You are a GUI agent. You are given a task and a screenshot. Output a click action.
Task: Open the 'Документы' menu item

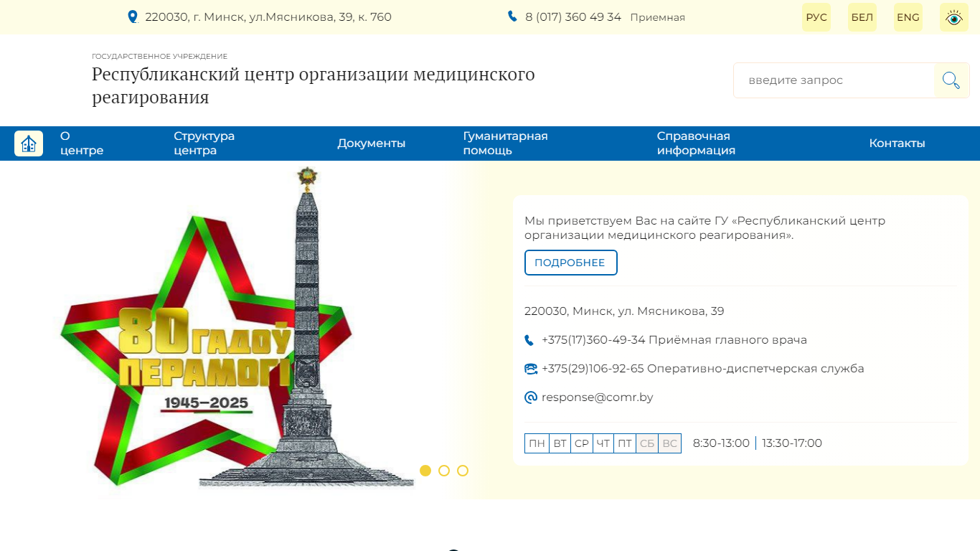[372, 143]
